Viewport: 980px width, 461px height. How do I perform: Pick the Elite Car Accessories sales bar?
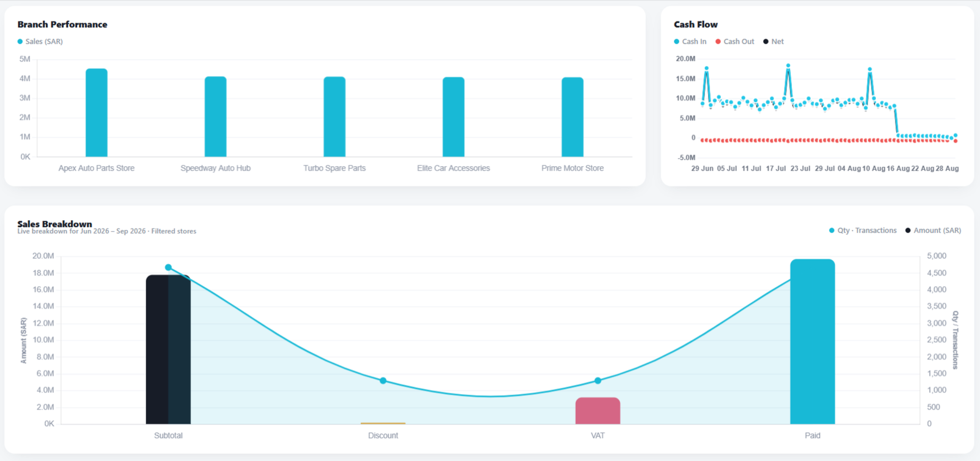point(453,117)
